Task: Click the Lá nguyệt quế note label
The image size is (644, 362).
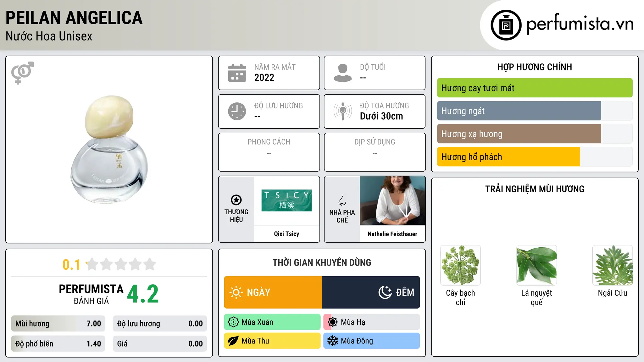Action: click(536, 298)
